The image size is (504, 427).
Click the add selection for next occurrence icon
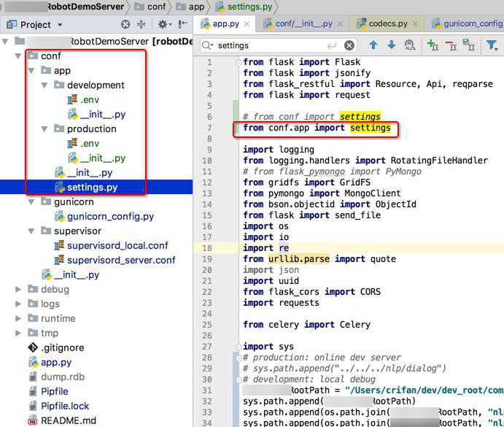tap(433, 45)
